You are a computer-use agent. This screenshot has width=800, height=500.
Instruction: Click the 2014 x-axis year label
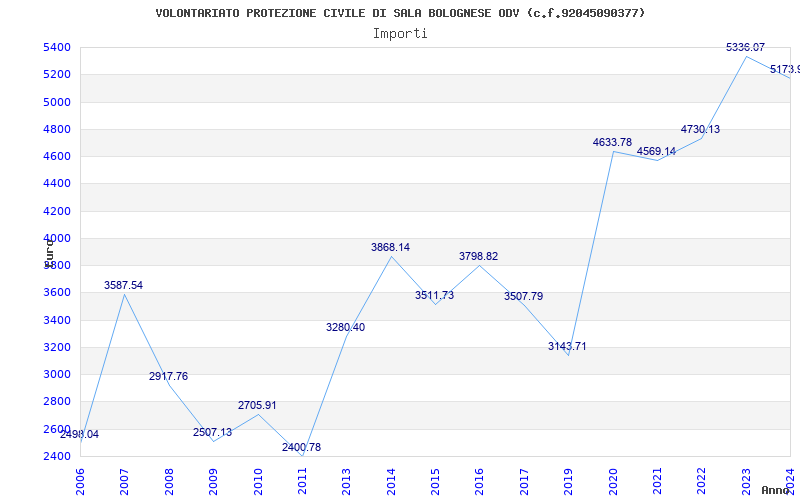pos(391,482)
